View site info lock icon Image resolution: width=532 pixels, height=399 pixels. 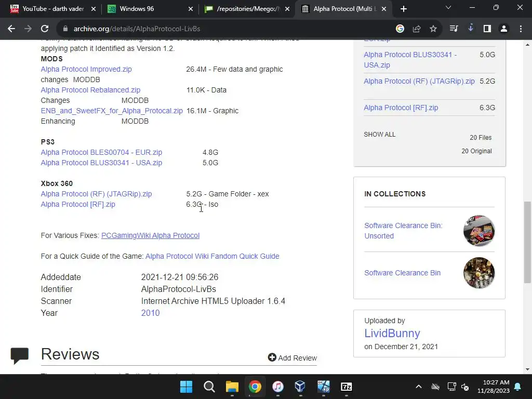coord(65,29)
